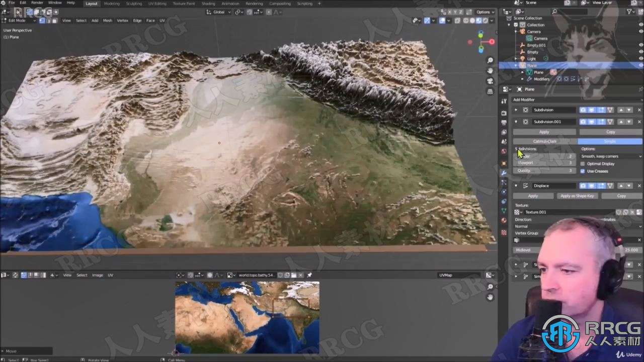Toggle camera view with the camera icon

tap(490, 81)
